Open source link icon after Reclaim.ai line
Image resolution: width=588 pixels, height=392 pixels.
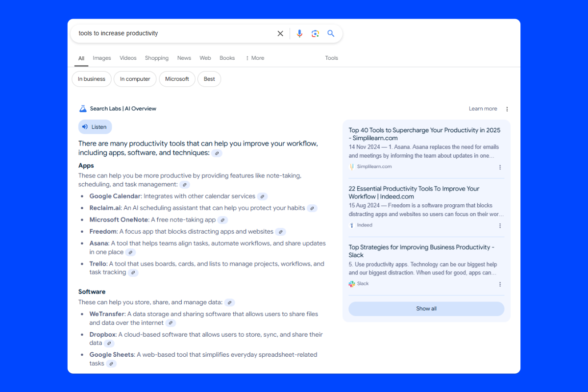(312, 208)
